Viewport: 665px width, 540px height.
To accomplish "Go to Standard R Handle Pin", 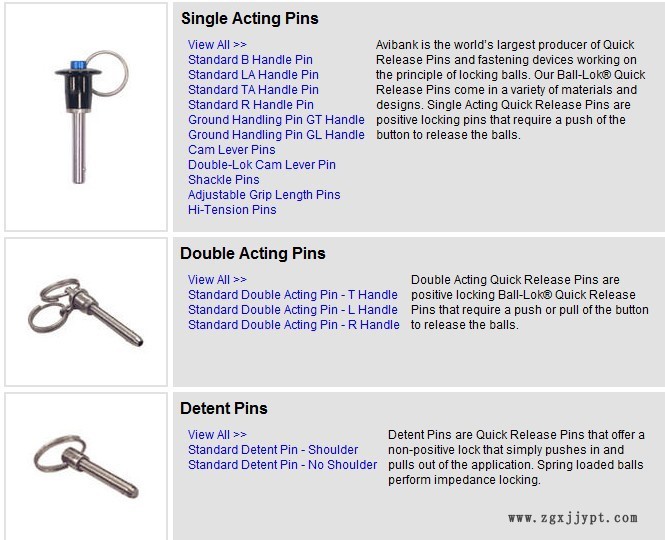I will pyautogui.click(x=250, y=105).
